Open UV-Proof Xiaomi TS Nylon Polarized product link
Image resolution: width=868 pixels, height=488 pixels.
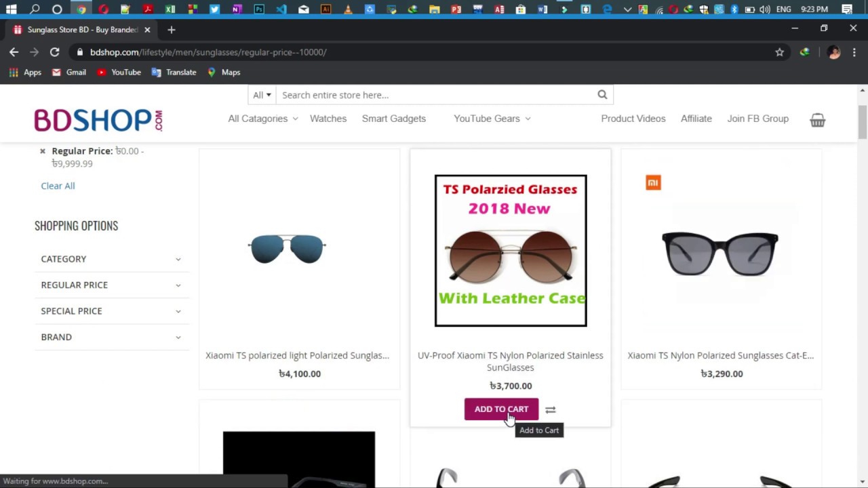[511, 361]
